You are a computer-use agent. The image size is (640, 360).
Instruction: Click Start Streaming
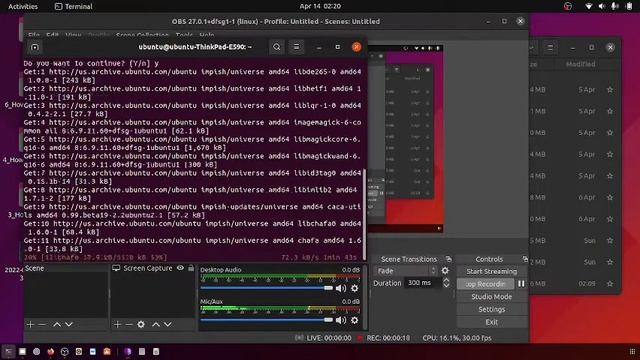pos(491,271)
